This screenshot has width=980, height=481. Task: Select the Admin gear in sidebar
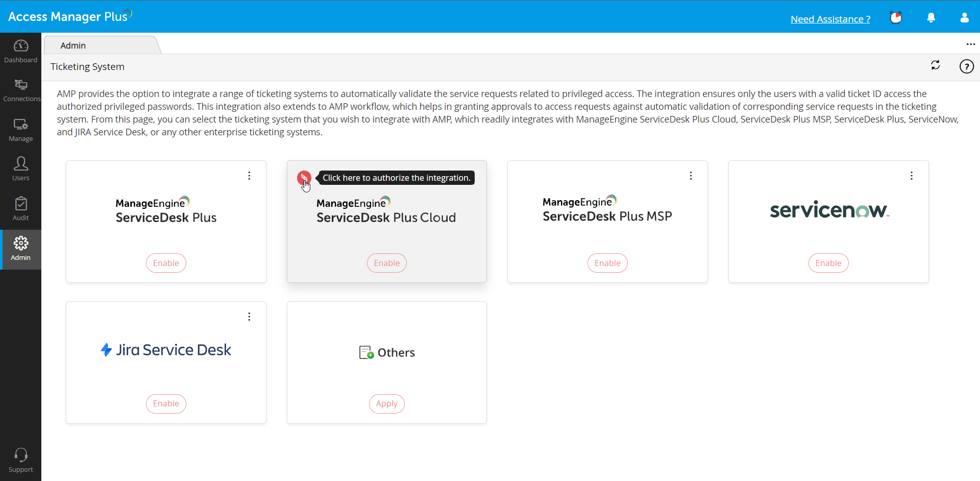coord(20,249)
